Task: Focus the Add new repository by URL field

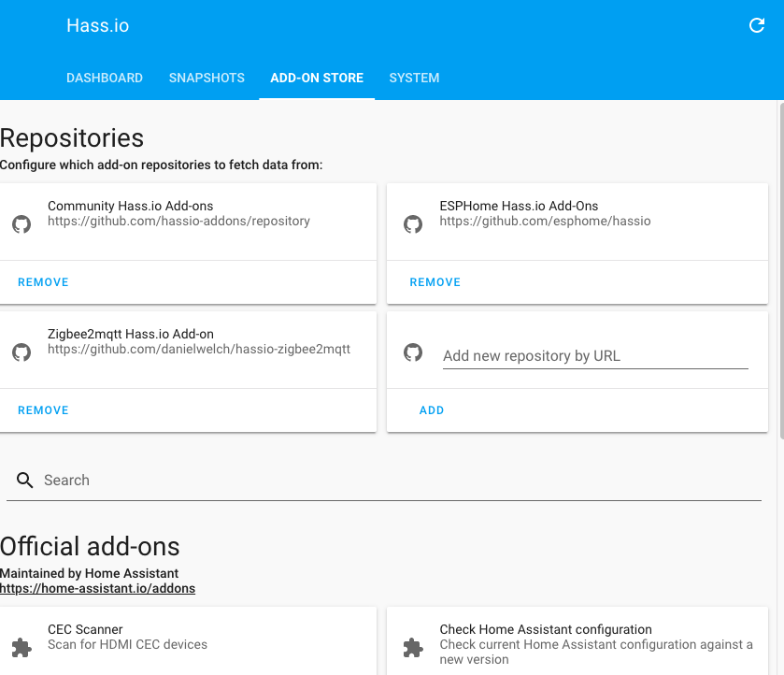Action: (x=595, y=356)
